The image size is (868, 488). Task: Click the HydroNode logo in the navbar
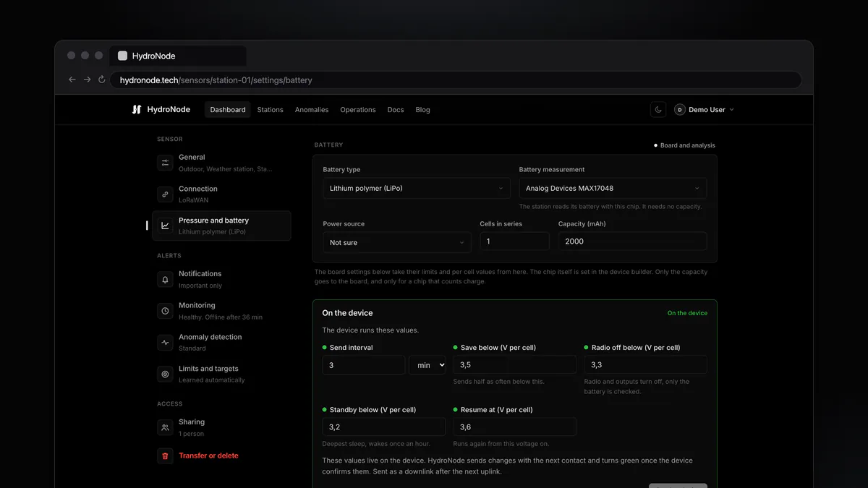pyautogui.click(x=161, y=110)
